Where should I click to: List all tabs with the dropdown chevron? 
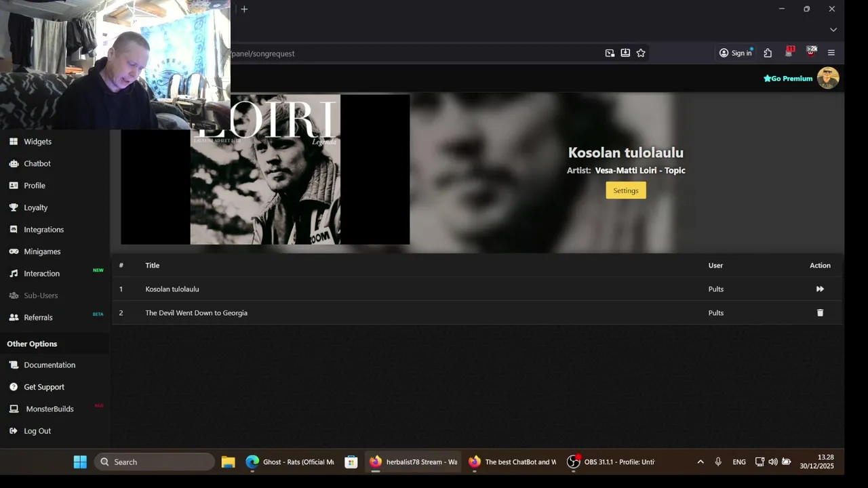pyautogui.click(x=833, y=30)
